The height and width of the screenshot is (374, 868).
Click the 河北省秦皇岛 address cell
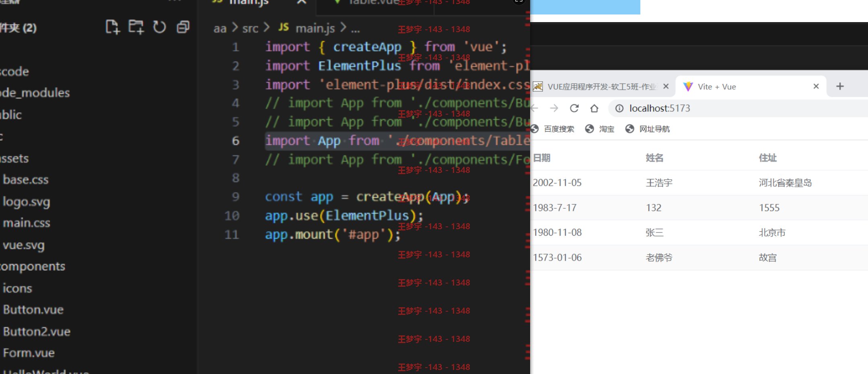(x=785, y=183)
